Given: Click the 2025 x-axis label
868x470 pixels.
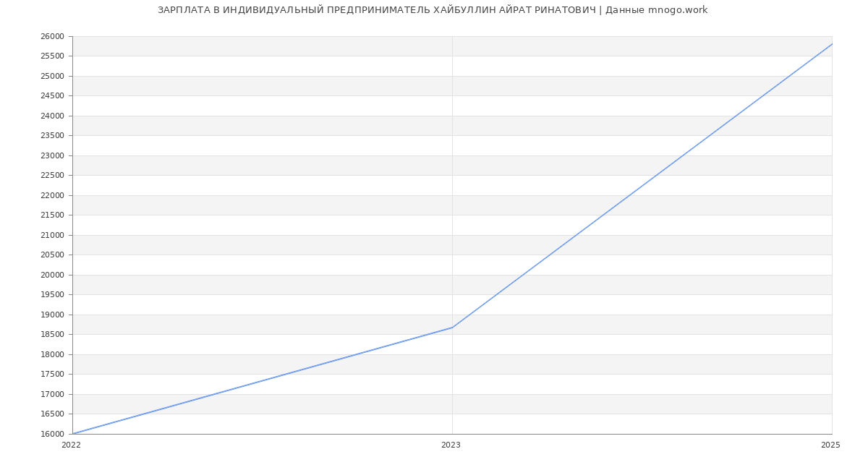Looking at the screenshot, I should point(830,445).
